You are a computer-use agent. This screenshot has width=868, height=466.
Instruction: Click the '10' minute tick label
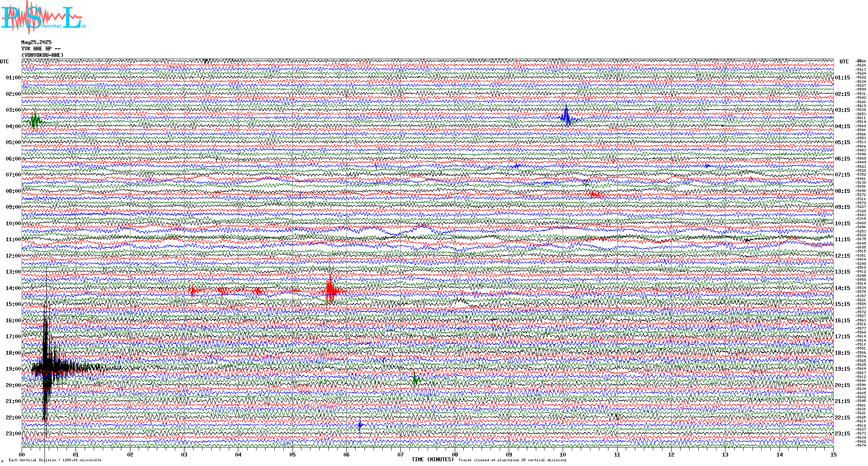[563, 454]
